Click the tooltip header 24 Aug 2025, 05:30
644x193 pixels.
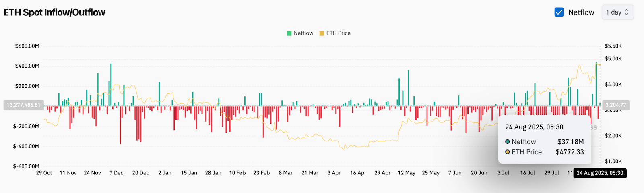[x=534, y=127]
